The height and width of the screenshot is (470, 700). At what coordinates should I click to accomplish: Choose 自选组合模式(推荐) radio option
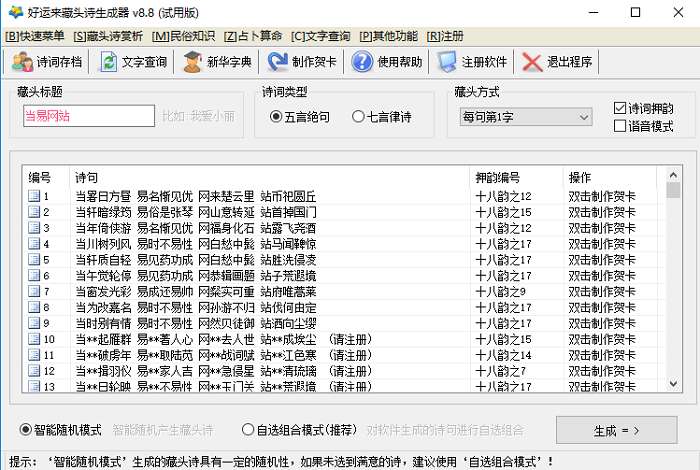coord(248,430)
